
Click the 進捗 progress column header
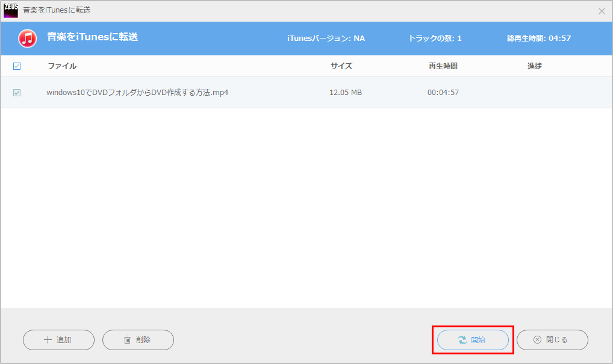pyautogui.click(x=534, y=66)
